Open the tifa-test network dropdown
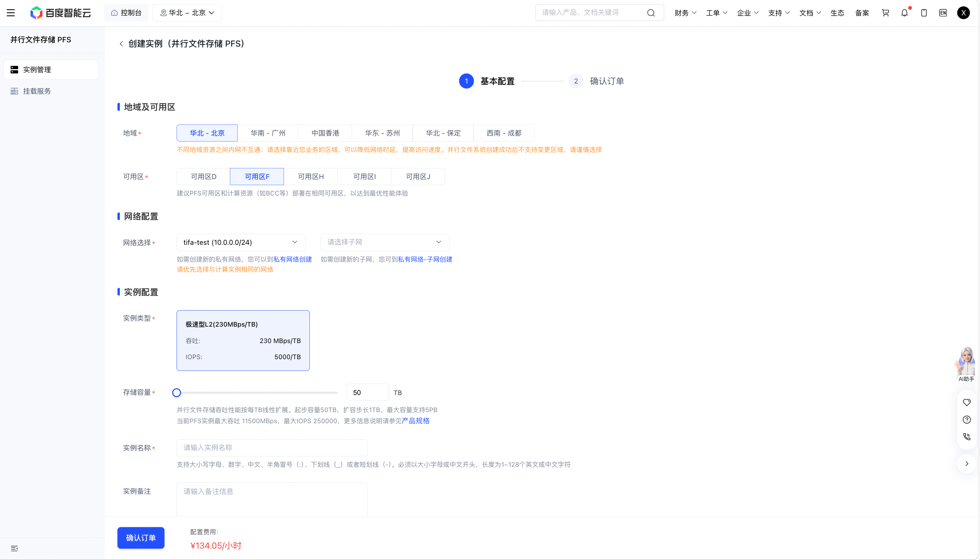 pos(241,242)
